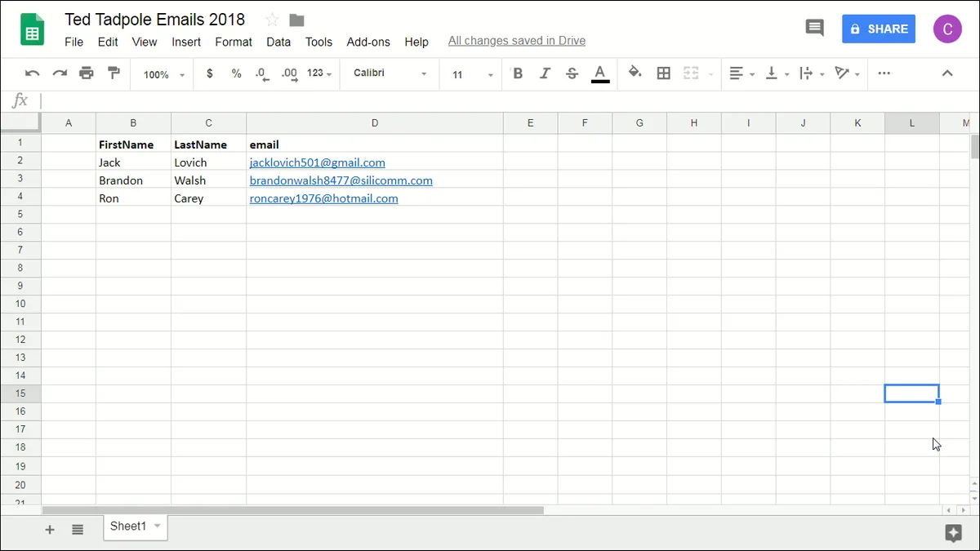Image resolution: width=980 pixels, height=551 pixels.
Task: Open the Calibri font dropdown
Action: point(390,73)
